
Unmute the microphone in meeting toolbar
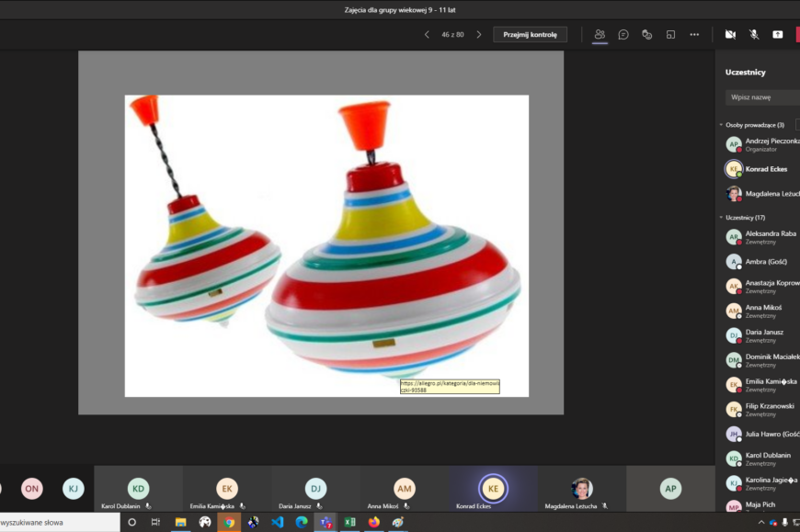coord(754,35)
